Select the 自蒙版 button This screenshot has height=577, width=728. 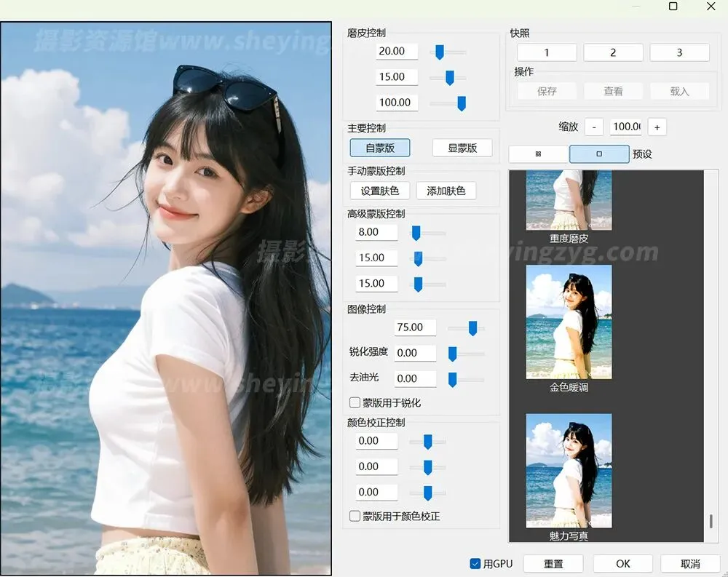tap(380, 148)
